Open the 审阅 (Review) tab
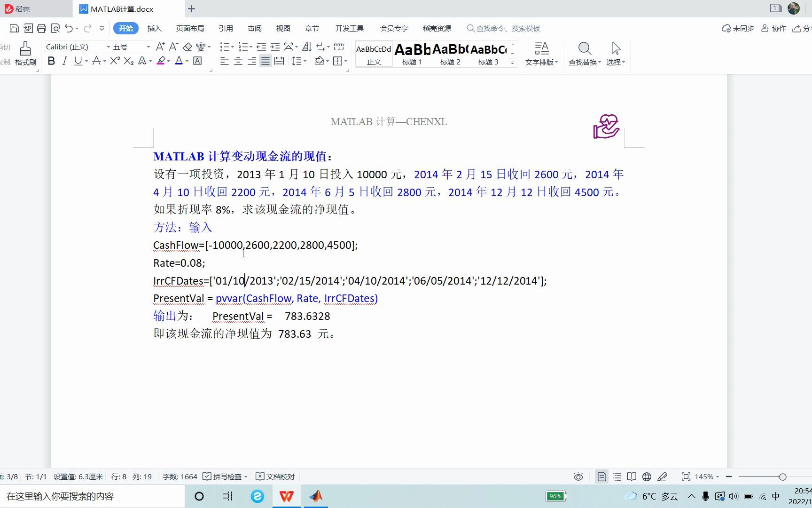This screenshot has width=812, height=508. [254, 28]
